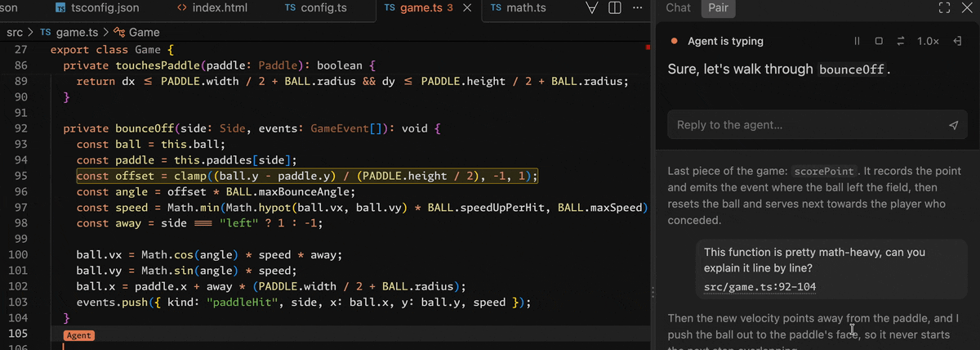Click the src/game.ts:92-104 reference link
980x350 pixels.
[x=759, y=287]
